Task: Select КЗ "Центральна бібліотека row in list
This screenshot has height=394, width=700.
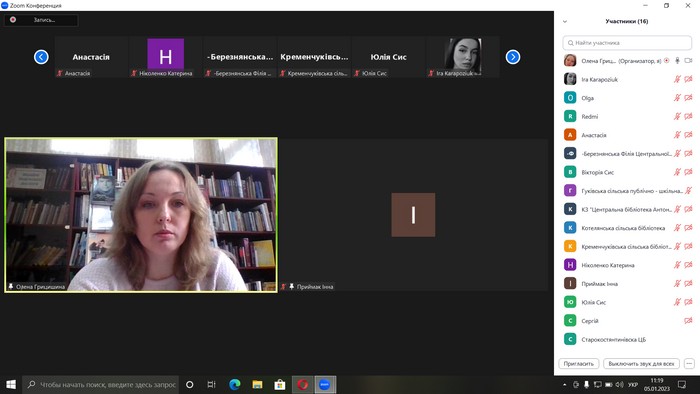Action: click(x=627, y=209)
